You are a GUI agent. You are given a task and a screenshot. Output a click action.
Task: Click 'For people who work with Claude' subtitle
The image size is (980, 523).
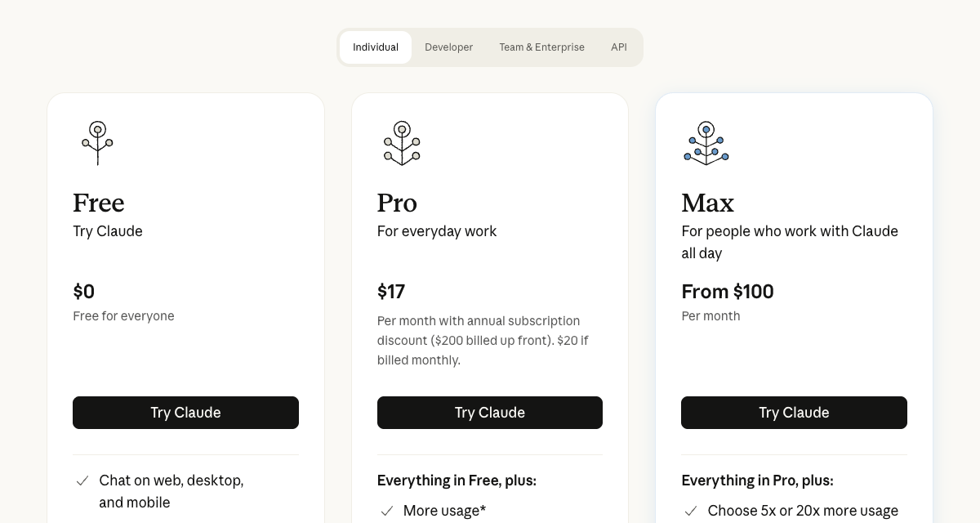click(790, 242)
